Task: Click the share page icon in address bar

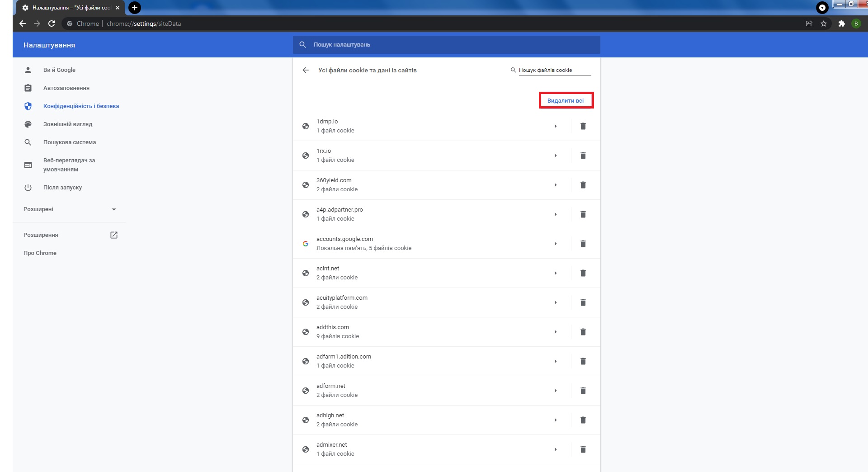Action: click(x=809, y=24)
